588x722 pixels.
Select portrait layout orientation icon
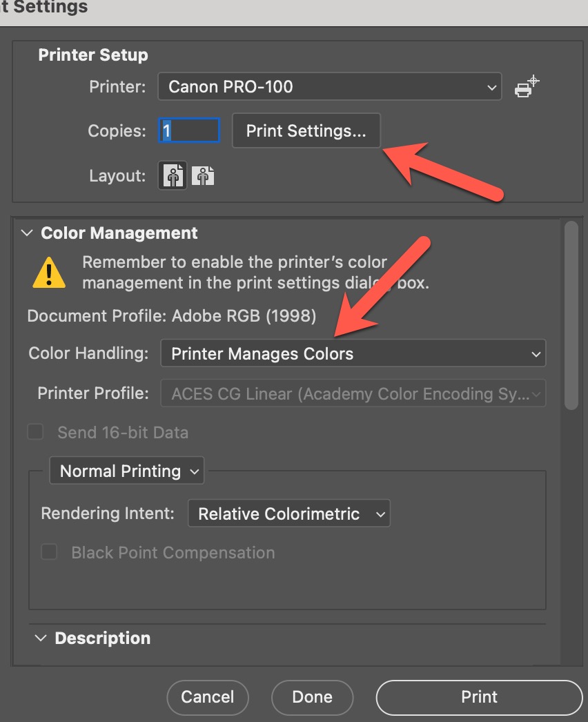pyautogui.click(x=173, y=175)
